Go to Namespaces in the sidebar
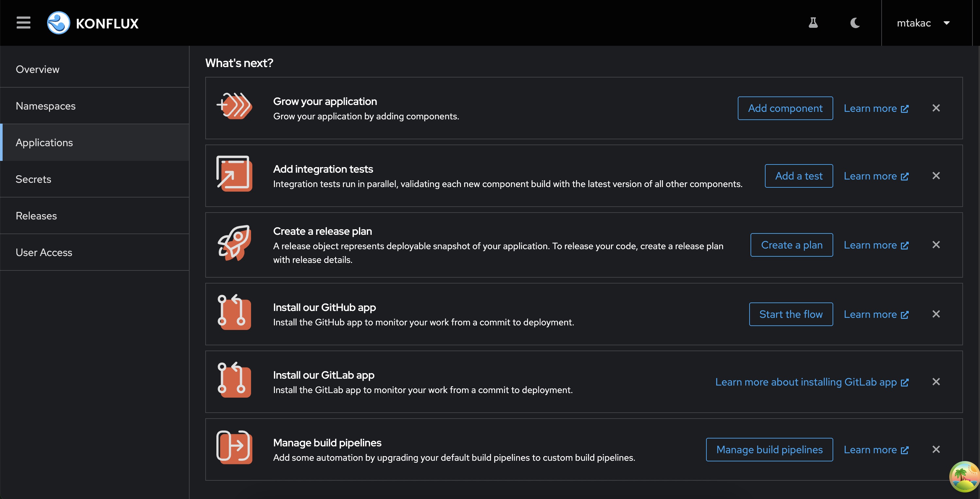This screenshot has height=499, width=980. pos(46,106)
